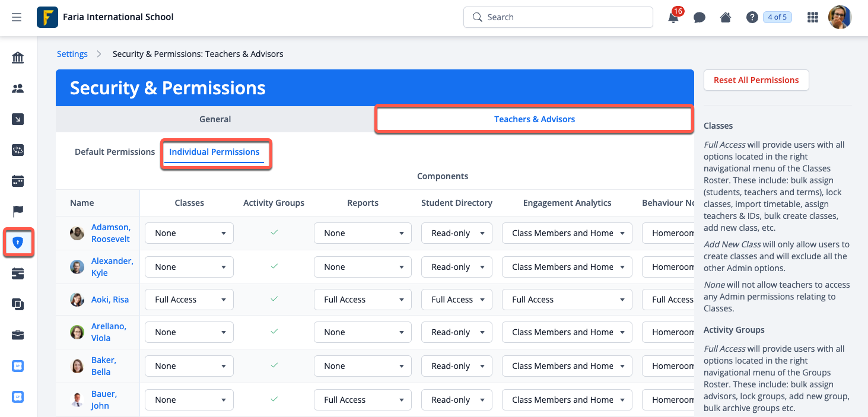This screenshot has height=417, width=868.
Task: Open the messages chat bubble icon
Action: tap(700, 18)
